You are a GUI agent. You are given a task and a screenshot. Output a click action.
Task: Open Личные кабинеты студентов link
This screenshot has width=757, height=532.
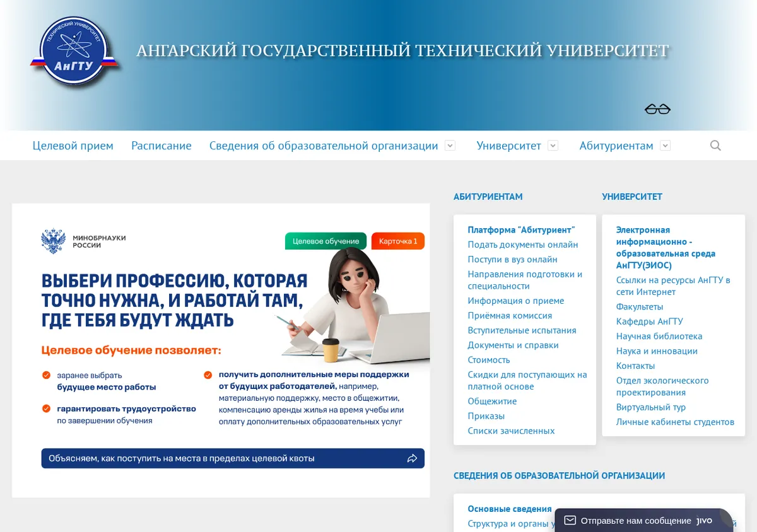675,422
